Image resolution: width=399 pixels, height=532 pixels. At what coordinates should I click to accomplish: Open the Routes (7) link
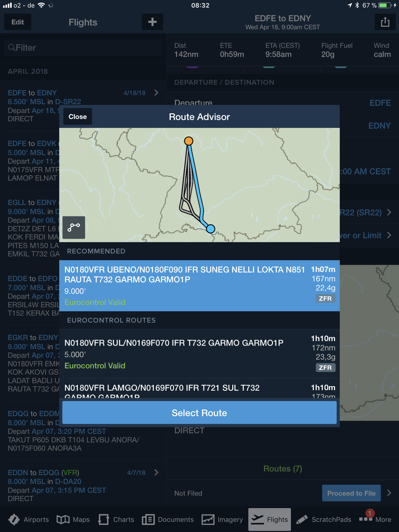coord(283,469)
